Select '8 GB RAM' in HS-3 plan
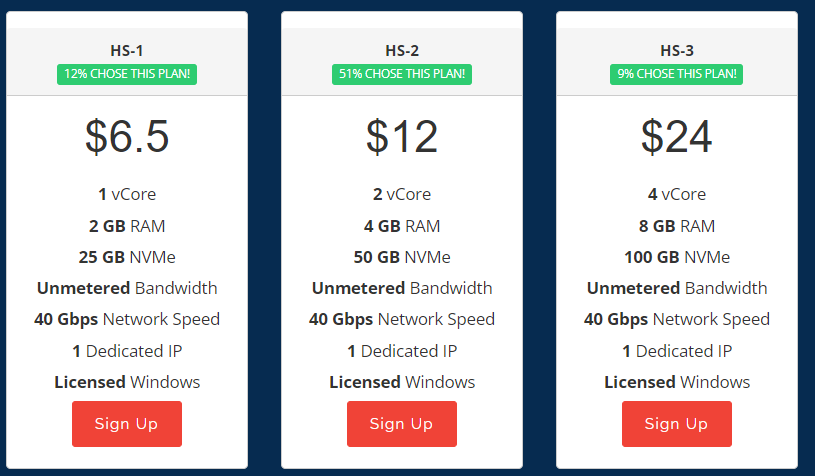The image size is (815, 476). 677,226
